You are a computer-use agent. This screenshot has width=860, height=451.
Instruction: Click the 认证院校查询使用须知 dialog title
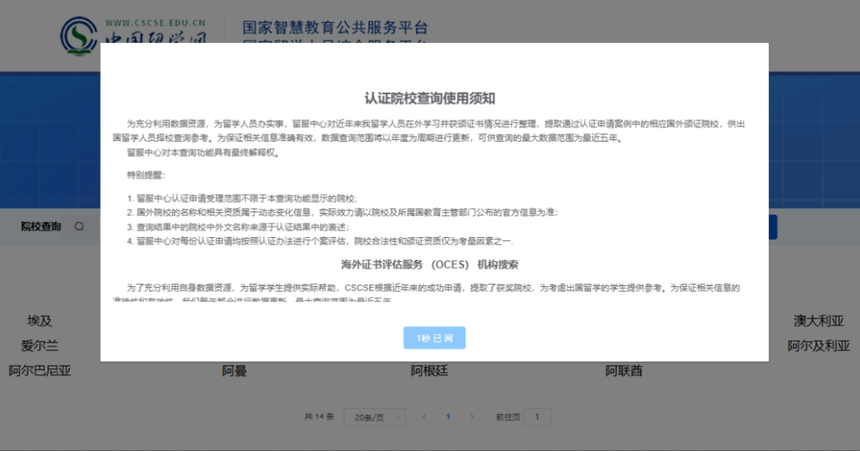coord(429,98)
